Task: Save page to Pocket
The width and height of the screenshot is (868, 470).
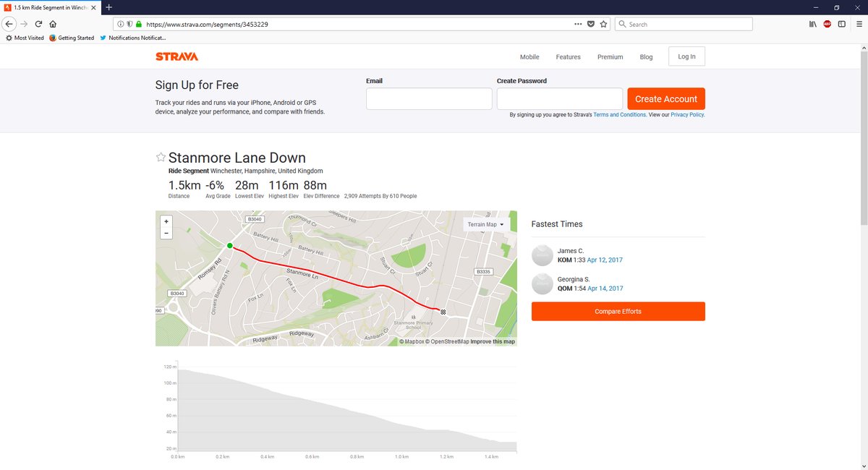Action: (591, 24)
